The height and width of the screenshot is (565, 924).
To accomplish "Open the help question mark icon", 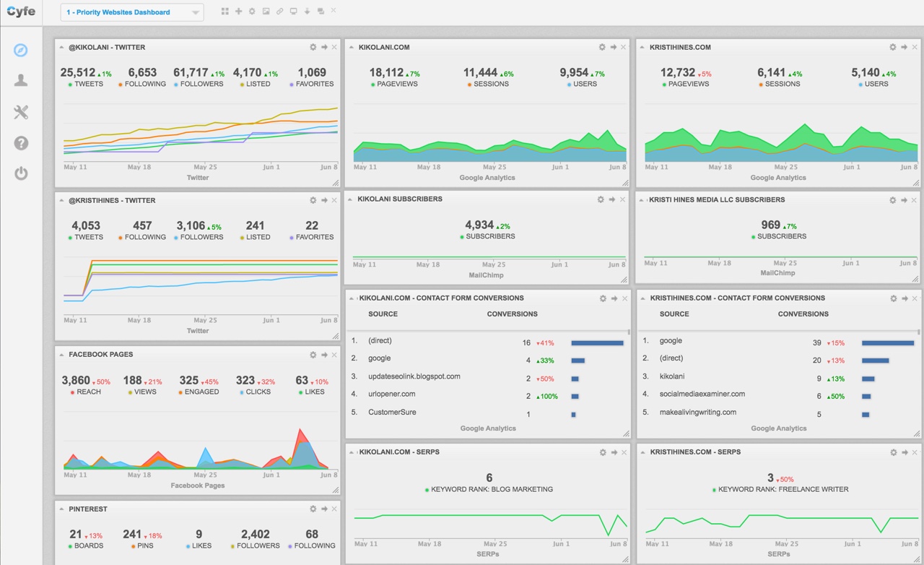I will (x=21, y=143).
